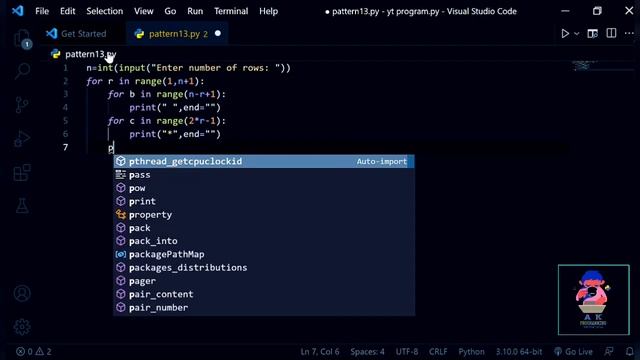
Task: Select the property suggestion
Action: pyautogui.click(x=264, y=214)
